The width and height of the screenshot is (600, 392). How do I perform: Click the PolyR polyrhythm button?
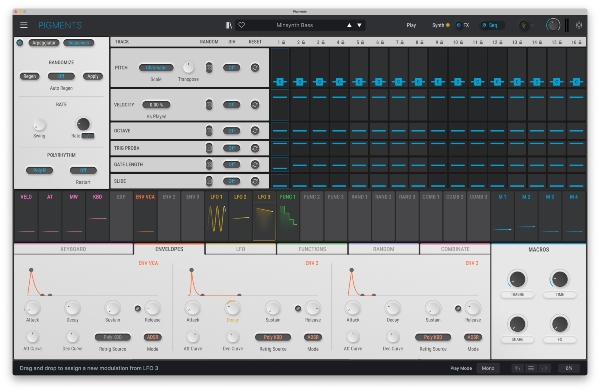pyautogui.click(x=39, y=170)
